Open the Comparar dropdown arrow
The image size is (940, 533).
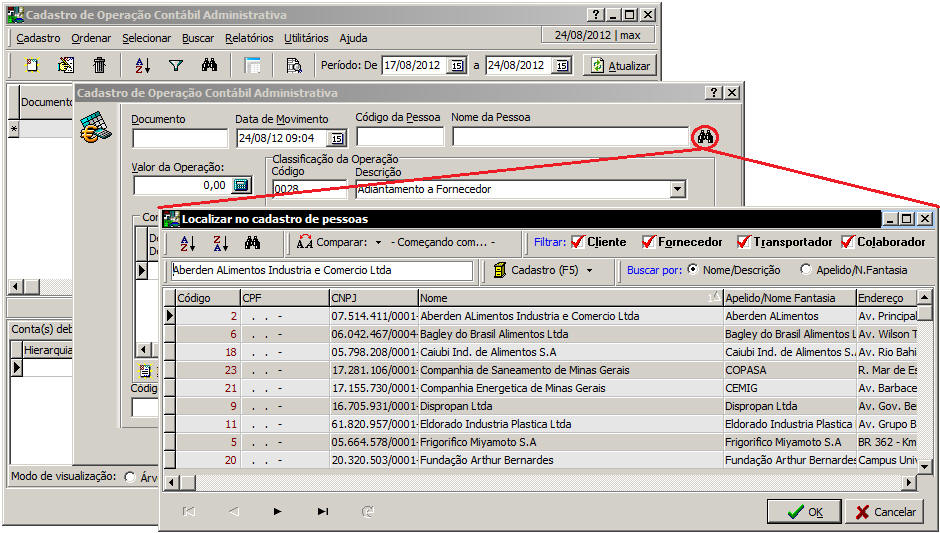(378, 242)
